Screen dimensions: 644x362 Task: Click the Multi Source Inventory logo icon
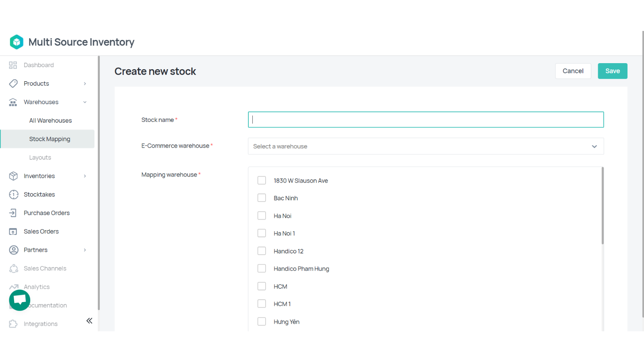(x=17, y=42)
